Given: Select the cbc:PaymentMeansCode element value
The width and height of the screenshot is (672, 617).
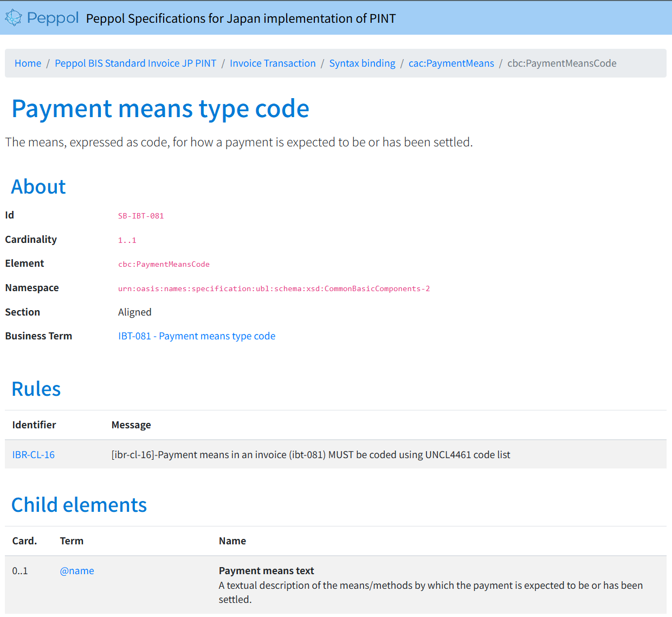Looking at the screenshot, I should coord(164,265).
